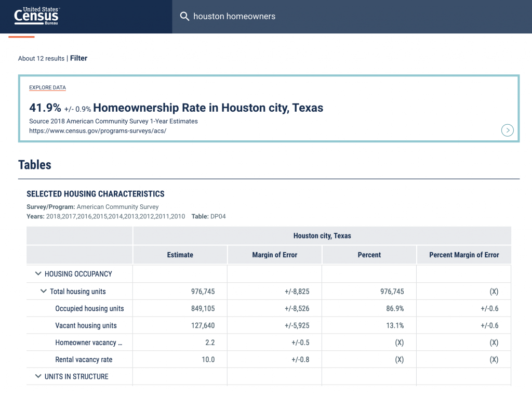
Task: Click the About 12 results text
Action: coord(41,58)
